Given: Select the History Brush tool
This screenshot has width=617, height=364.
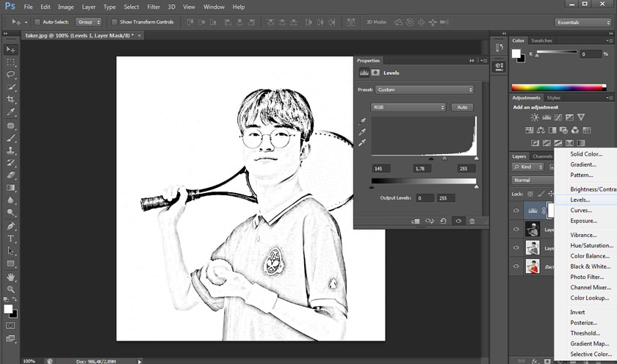Looking at the screenshot, I should coord(10,163).
